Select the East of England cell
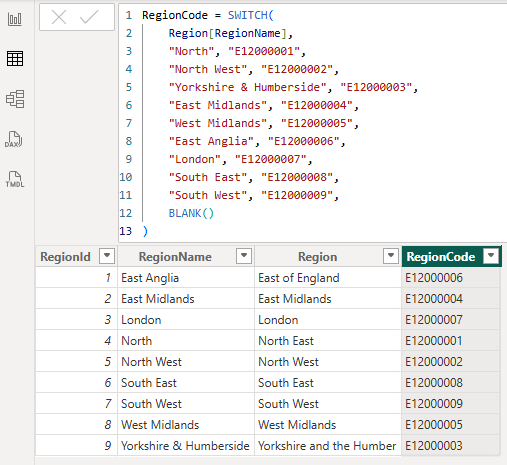 tap(328, 278)
